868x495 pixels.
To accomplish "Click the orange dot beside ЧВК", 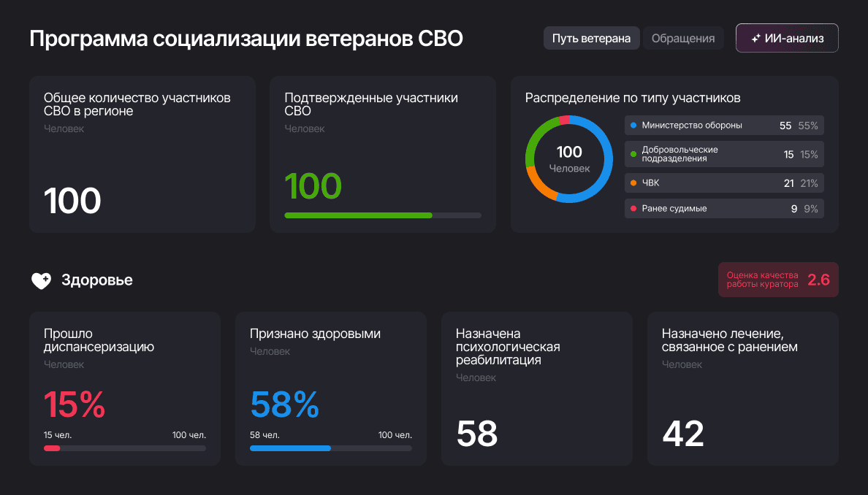I will [633, 183].
